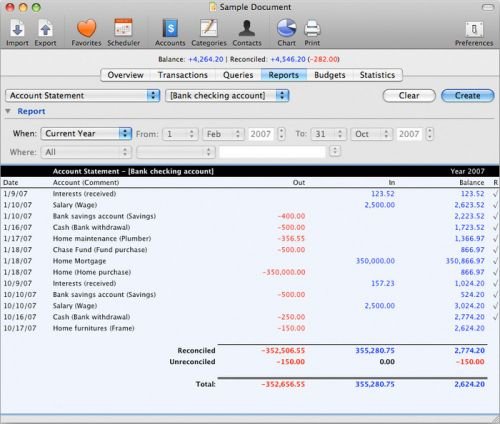Toggle reconciled check for Home Mortgage row

click(x=495, y=261)
